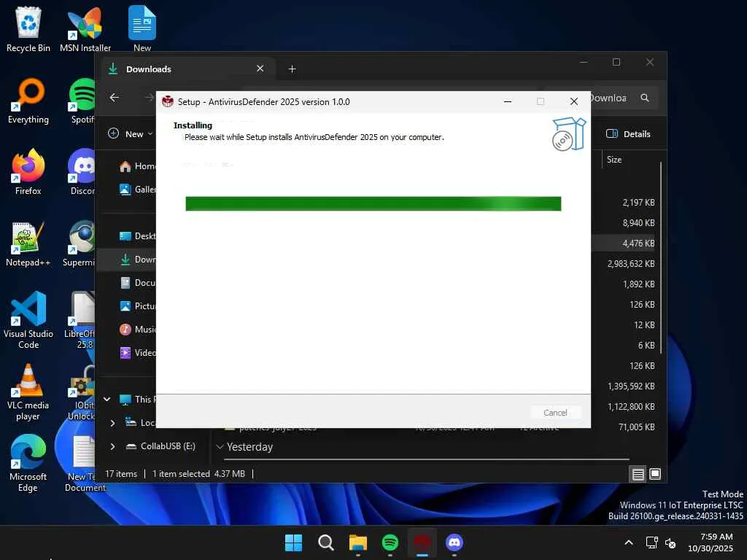Screen dimensions: 747x560
Task: Maximize the File Explorer window
Action: (616, 62)
